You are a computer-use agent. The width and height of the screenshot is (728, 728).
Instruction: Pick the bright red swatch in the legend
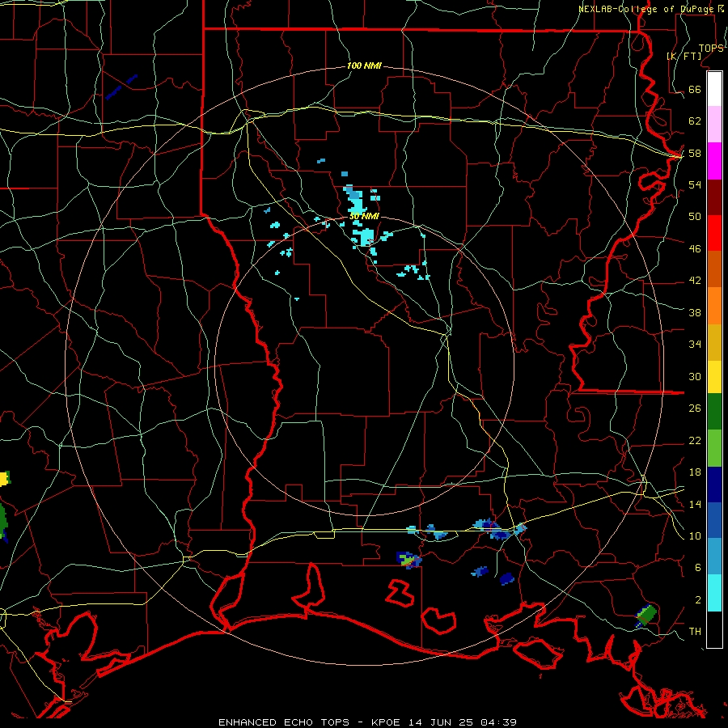(x=714, y=233)
